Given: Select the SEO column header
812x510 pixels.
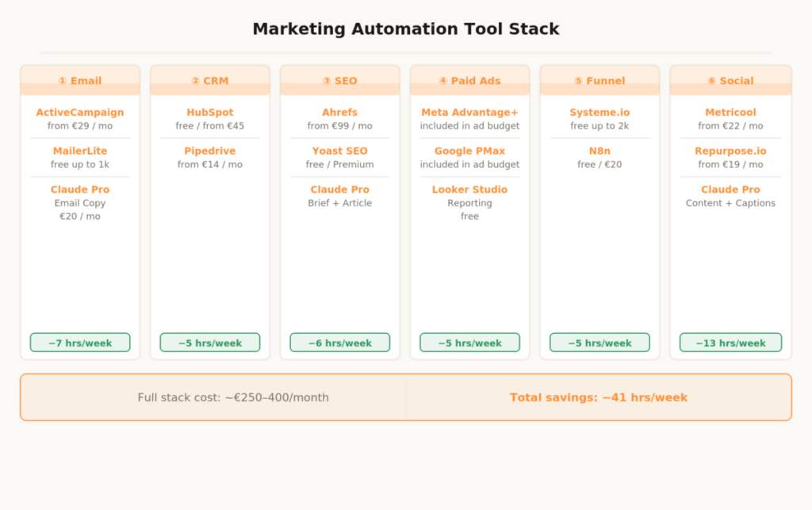Looking at the screenshot, I should click(x=339, y=80).
